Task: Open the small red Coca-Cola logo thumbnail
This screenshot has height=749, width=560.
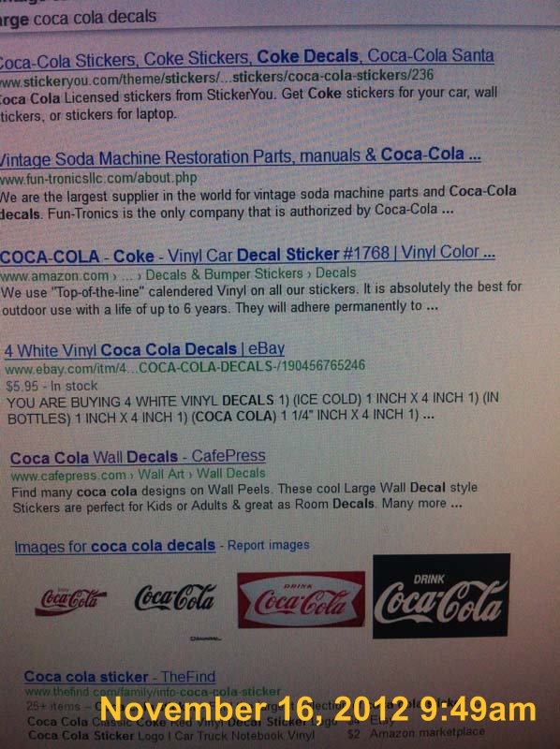Action: (71, 601)
